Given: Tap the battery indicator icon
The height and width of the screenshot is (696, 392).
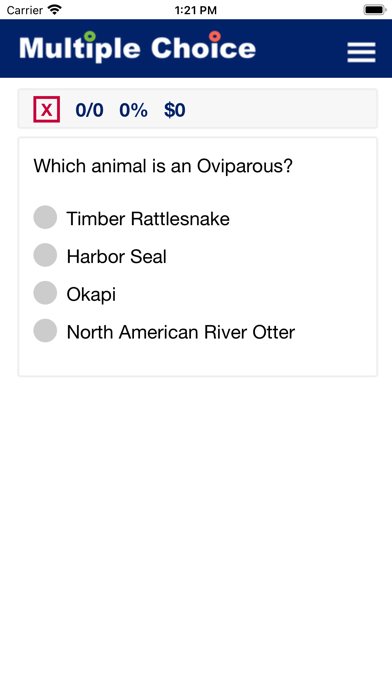Looking at the screenshot, I should [x=375, y=9].
